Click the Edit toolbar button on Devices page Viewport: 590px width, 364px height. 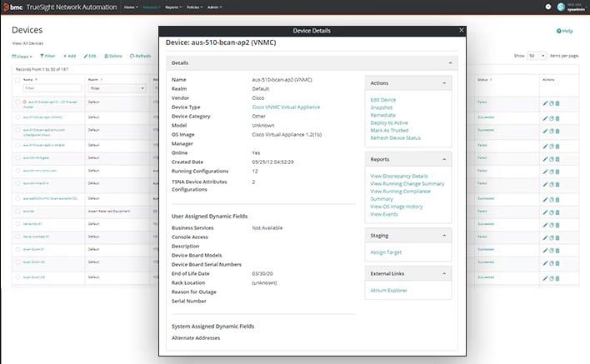coord(90,56)
